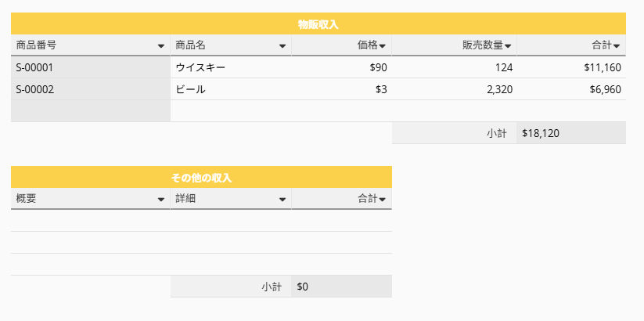Expand the 詳細 column filter dropdown

tap(282, 200)
